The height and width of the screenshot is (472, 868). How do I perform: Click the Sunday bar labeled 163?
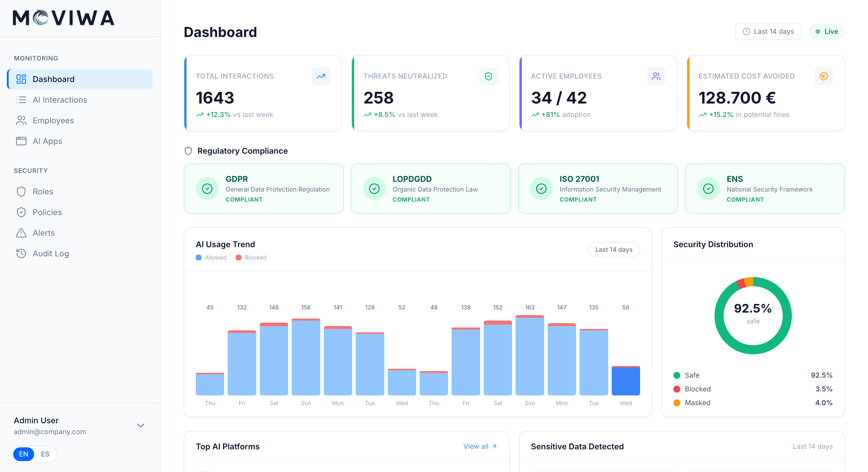tap(529, 355)
